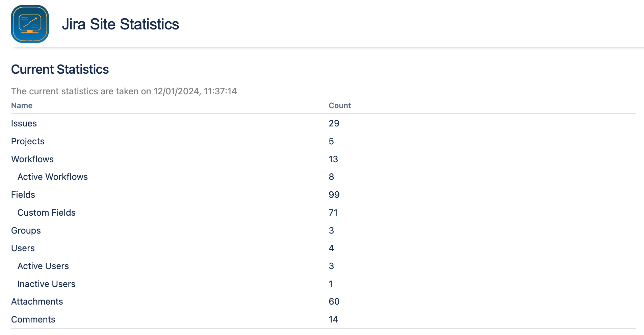Image resolution: width=644 pixels, height=335 pixels.
Task: Select the Fields row label
Action: click(x=23, y=195)
